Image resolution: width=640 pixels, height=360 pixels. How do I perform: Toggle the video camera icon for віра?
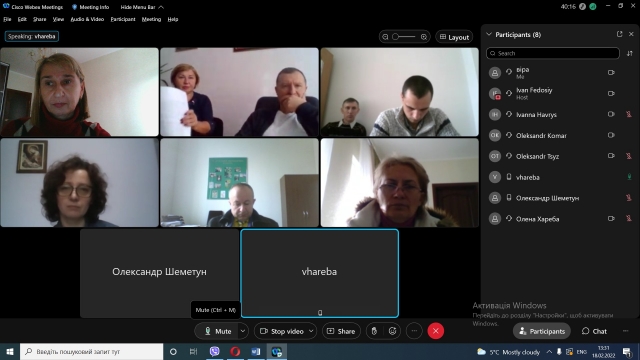pos(611,73)
